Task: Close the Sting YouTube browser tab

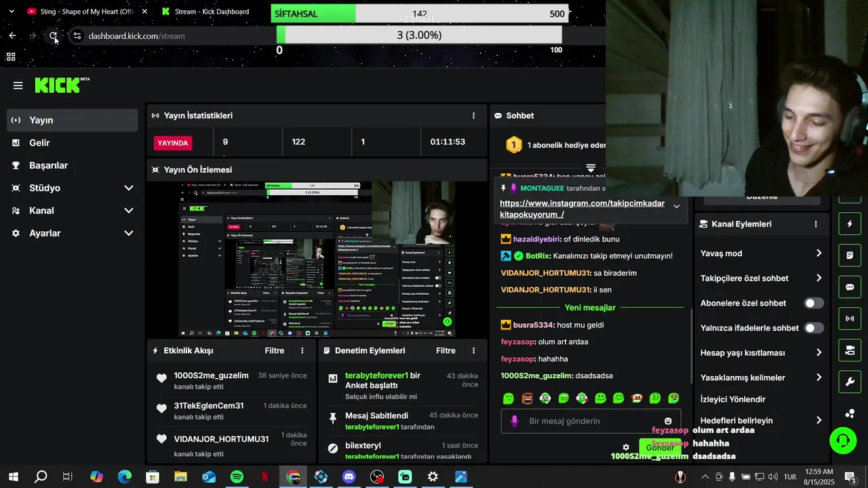Action: (x=144, y=12)
